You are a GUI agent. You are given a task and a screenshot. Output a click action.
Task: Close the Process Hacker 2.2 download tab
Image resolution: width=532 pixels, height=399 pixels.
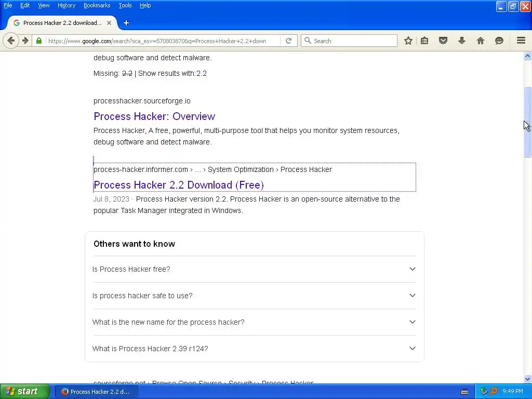[109, 23]
